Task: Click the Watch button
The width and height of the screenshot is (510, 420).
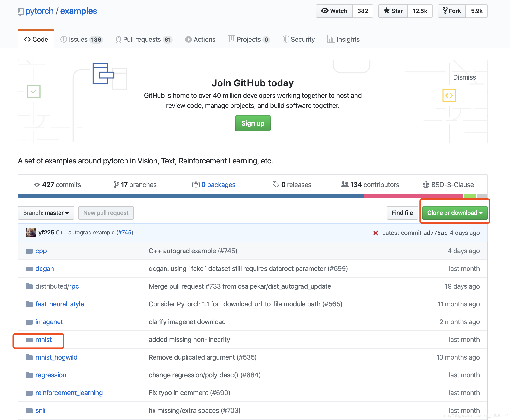Action: 334,11
